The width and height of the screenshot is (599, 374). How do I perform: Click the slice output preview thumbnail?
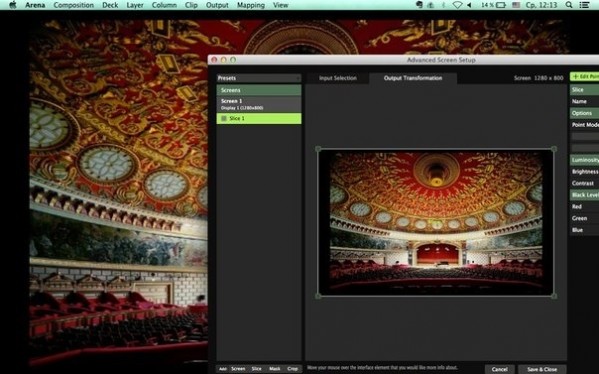pos(436,222)
